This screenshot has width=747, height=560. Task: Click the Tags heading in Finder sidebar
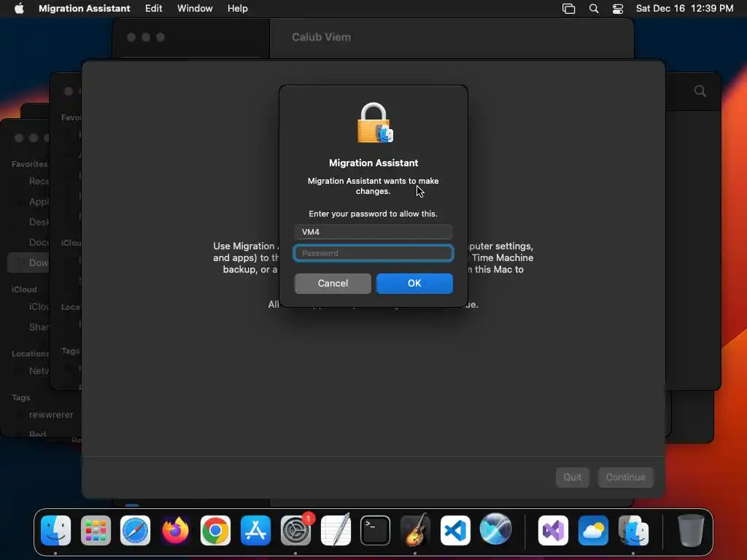click(21, 397)
